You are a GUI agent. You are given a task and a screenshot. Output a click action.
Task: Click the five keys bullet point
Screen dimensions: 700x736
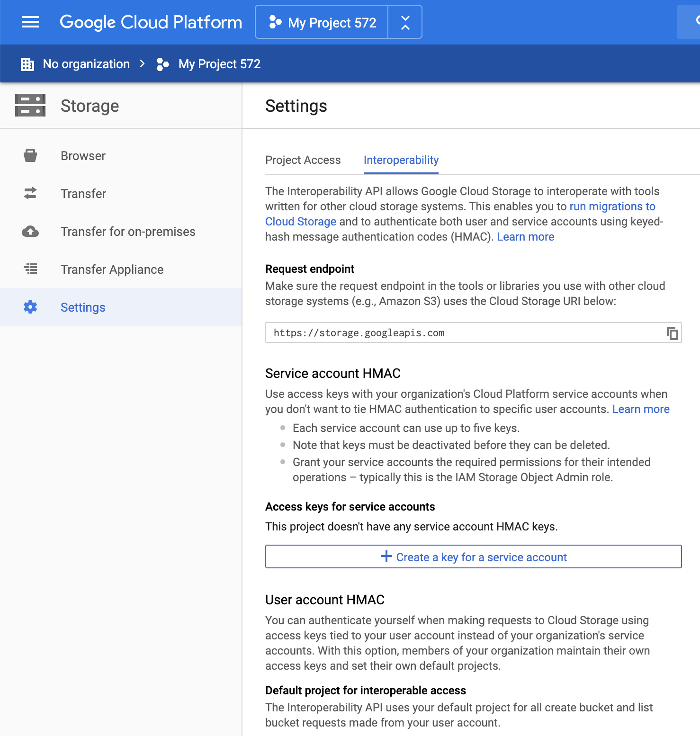[x=406, y=428]
